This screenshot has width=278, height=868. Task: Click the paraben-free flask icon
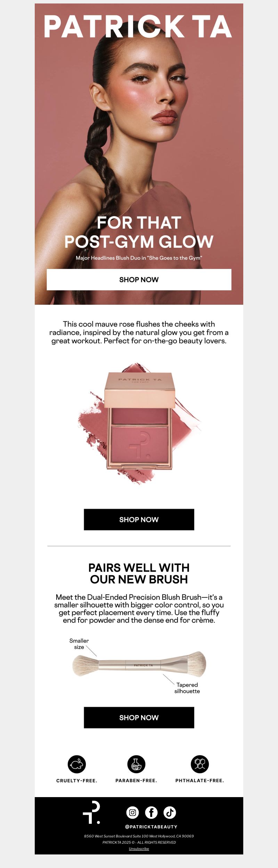136,764
